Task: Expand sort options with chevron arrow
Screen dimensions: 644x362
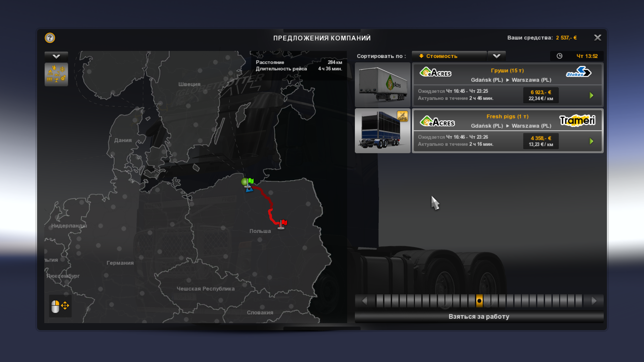Action: pos(496,56)
